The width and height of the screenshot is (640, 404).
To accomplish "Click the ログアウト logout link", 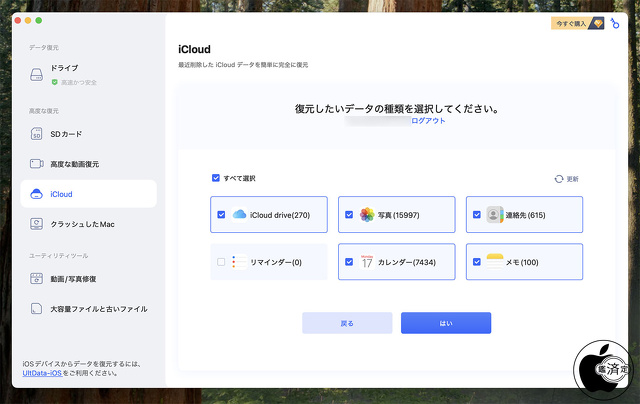I will 428,121.
